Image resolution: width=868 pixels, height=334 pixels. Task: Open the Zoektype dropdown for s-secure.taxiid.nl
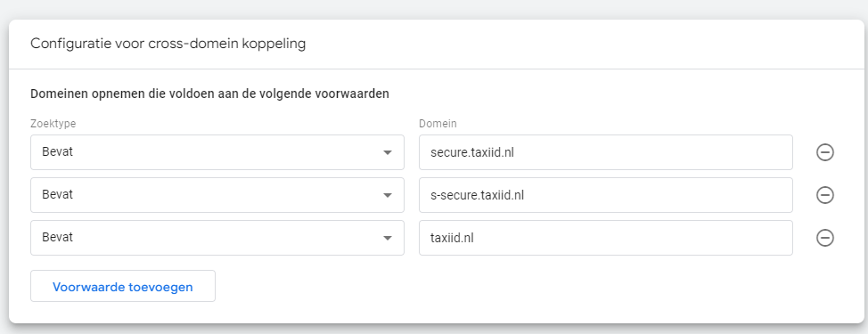pos(217,195)
